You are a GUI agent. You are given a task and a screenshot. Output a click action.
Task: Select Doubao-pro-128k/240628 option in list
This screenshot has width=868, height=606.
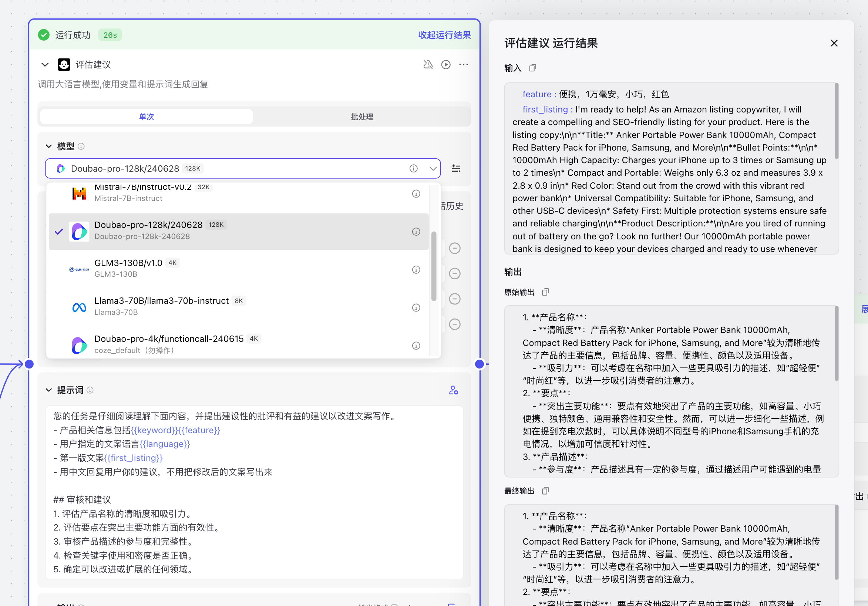[x=239, y=231]
